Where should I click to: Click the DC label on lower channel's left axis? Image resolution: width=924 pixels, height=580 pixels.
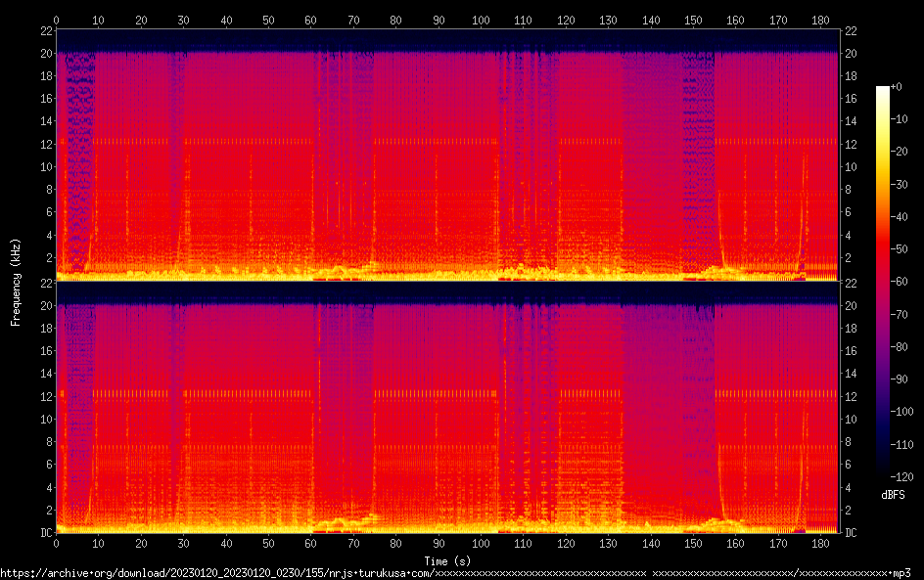click(44, 533)
